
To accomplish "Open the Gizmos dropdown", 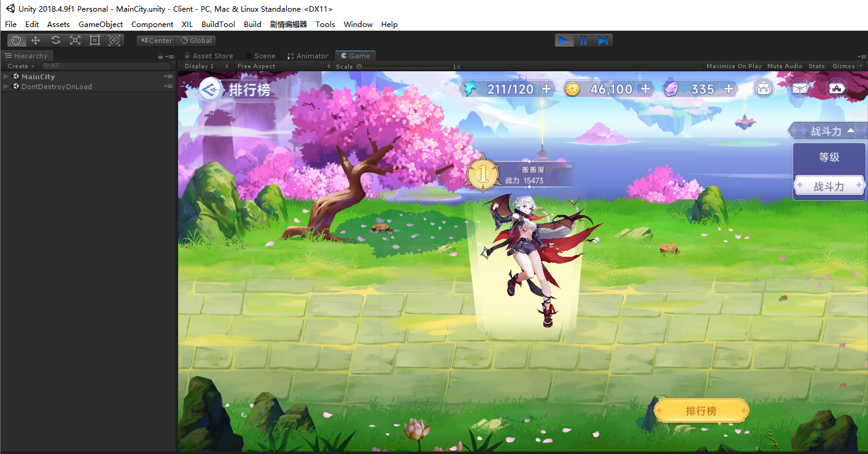I will pos(847,66).
